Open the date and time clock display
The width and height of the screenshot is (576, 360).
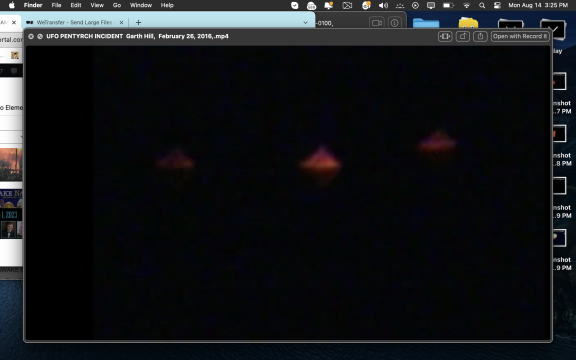point(538,5)
